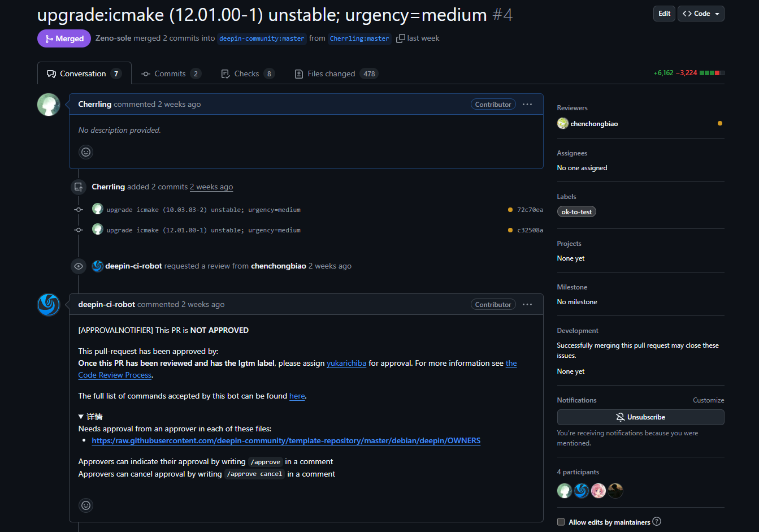Unsubscribe from notifications for this pull request
Image resolution: width=759 pixels, height=532 pixels.
(x=640, y=417)
